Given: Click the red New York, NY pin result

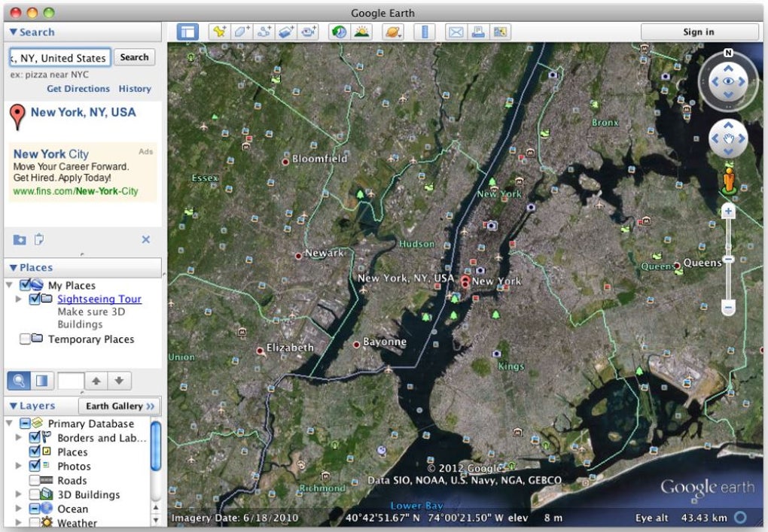Looking at the screenshot, I should coord(17,117).
